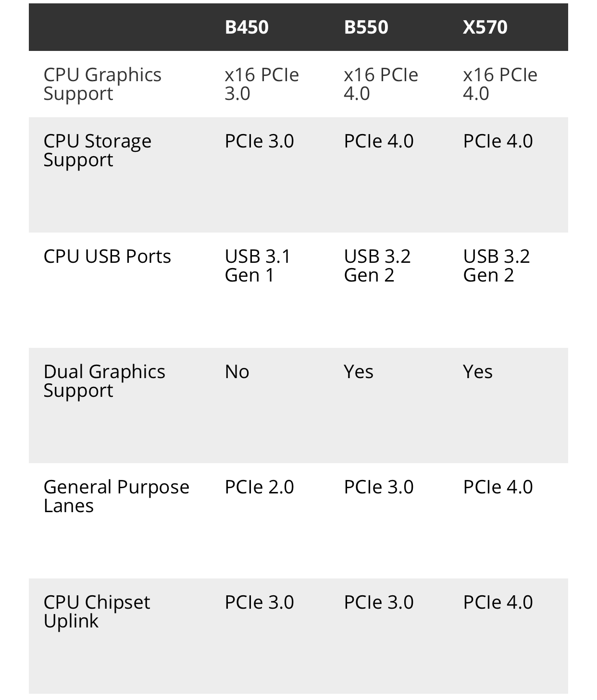597x700 pixels.
Task: Click X570 general purpose PCIe 4.0 cell
Action: 498,487
